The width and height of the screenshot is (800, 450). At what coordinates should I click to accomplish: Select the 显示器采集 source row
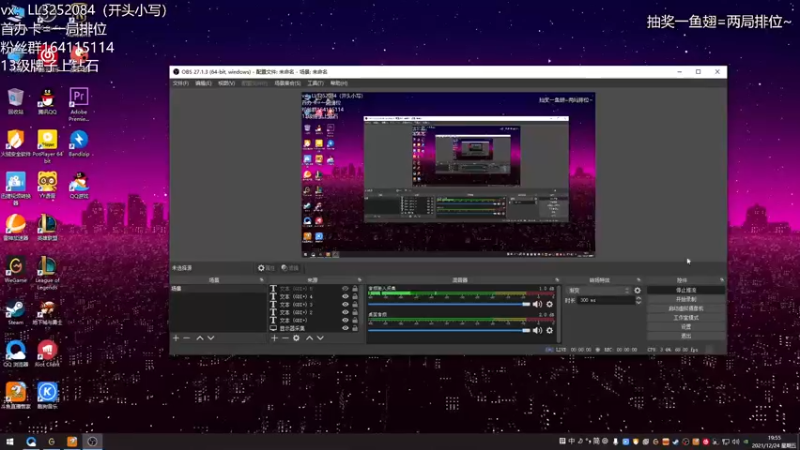[315, 328]
